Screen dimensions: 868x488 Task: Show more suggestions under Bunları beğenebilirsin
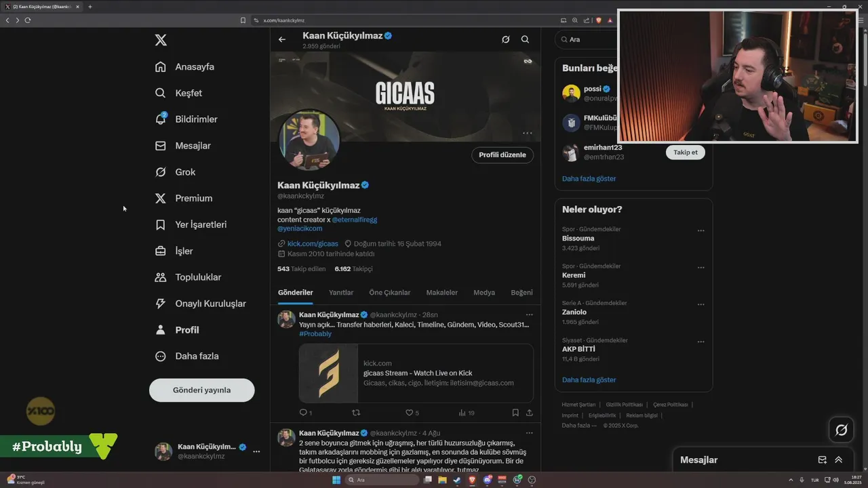589,179
